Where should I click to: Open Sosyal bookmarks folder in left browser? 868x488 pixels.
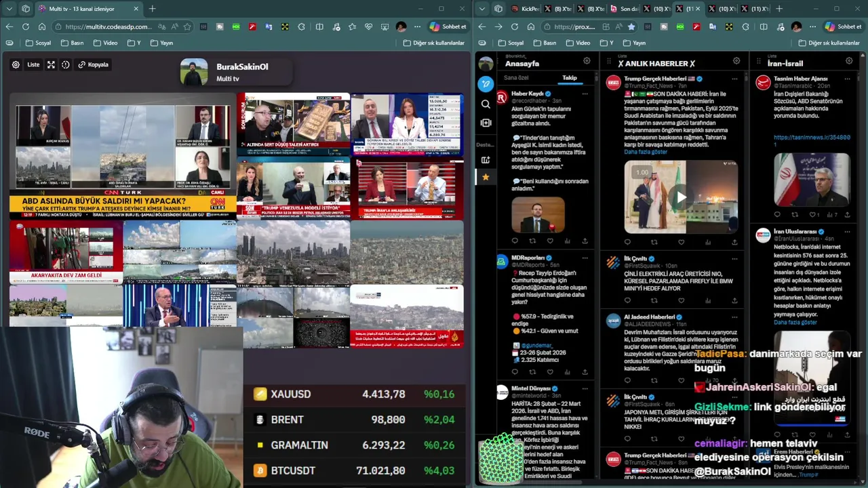pyautogui.click(x=38, y=43)
